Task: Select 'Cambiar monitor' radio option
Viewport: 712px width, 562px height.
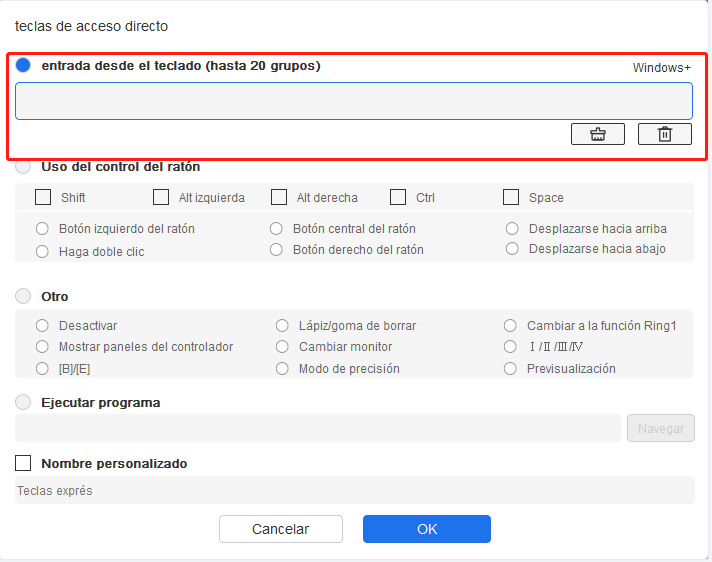Action: click(282, 347)
